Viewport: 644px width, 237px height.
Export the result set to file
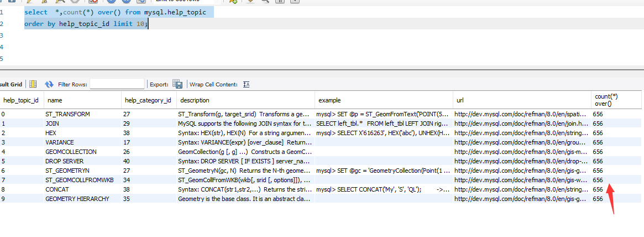tap(177, 84)
